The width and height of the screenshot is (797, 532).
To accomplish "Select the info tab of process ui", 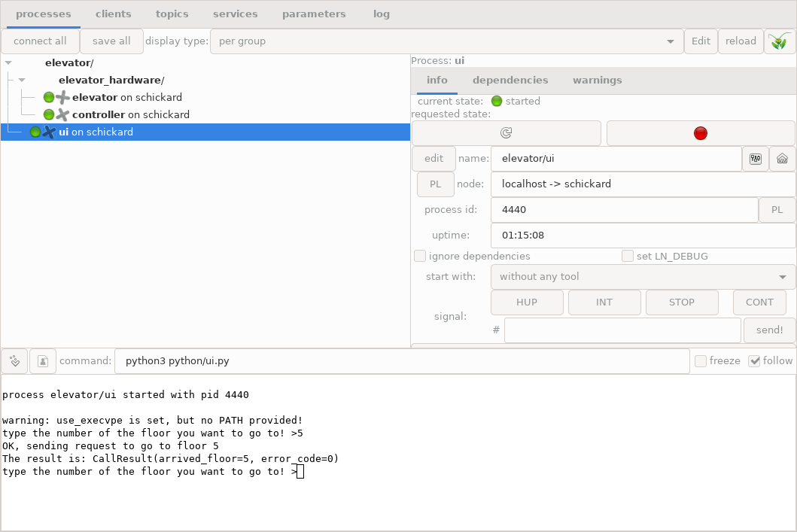I will [437, 81].
